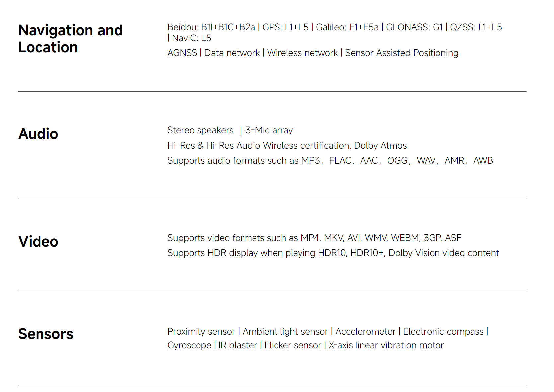554x392 pixels.
Task: Click the Stereo speakers text
Action: pos(200,130)
